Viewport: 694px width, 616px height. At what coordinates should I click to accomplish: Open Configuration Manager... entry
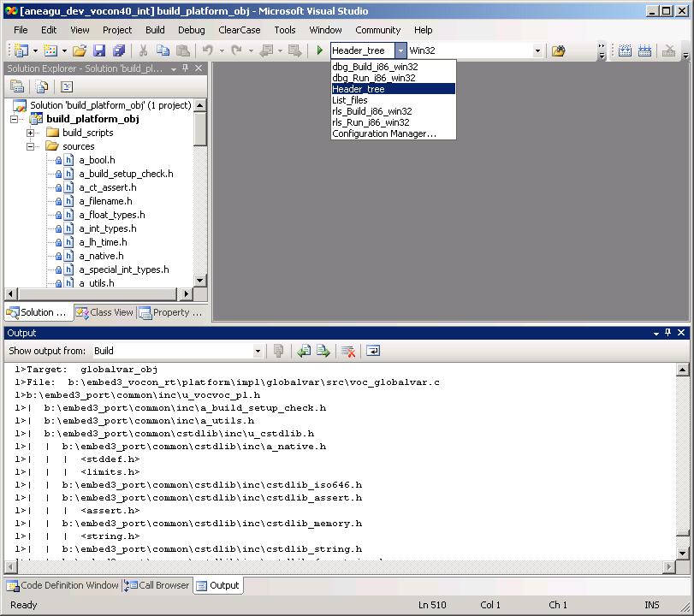click(394, 133)
